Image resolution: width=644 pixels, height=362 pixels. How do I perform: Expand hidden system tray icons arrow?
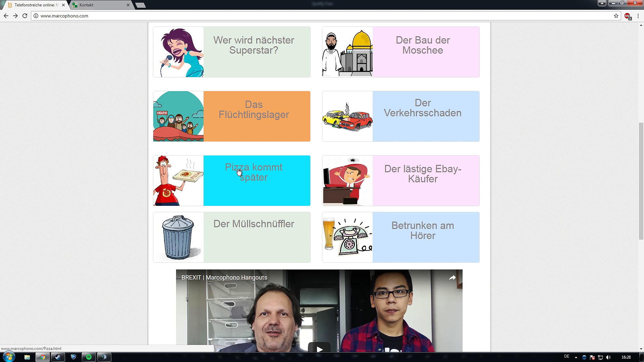(576, 357)
